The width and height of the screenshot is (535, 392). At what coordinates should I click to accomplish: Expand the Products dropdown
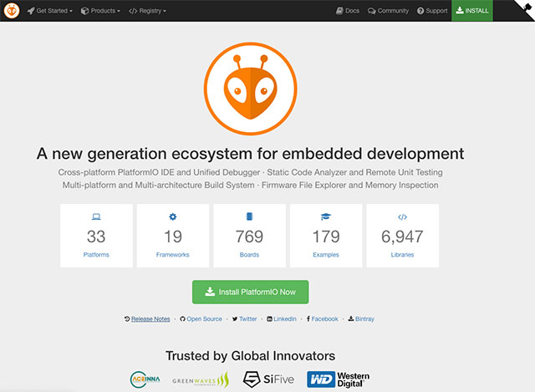point(100,11)
